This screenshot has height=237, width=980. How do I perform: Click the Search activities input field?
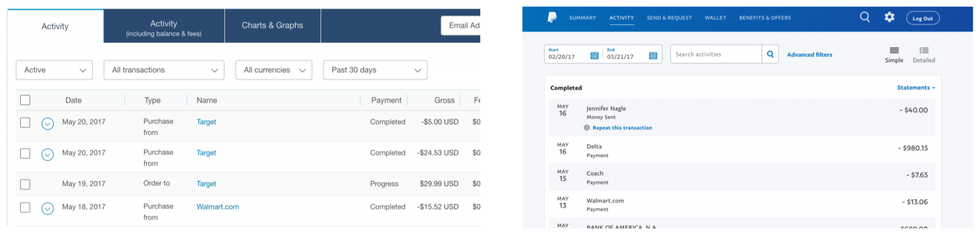(716, 55)
